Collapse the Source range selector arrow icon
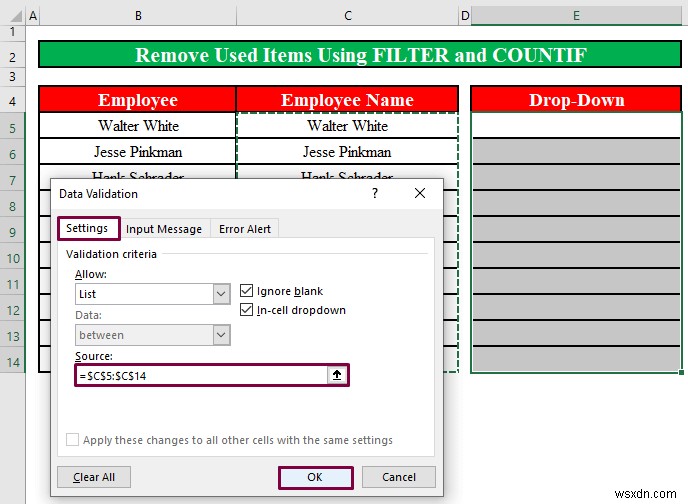This screenshot has width=688, height=504. click(x=337, y=375)
